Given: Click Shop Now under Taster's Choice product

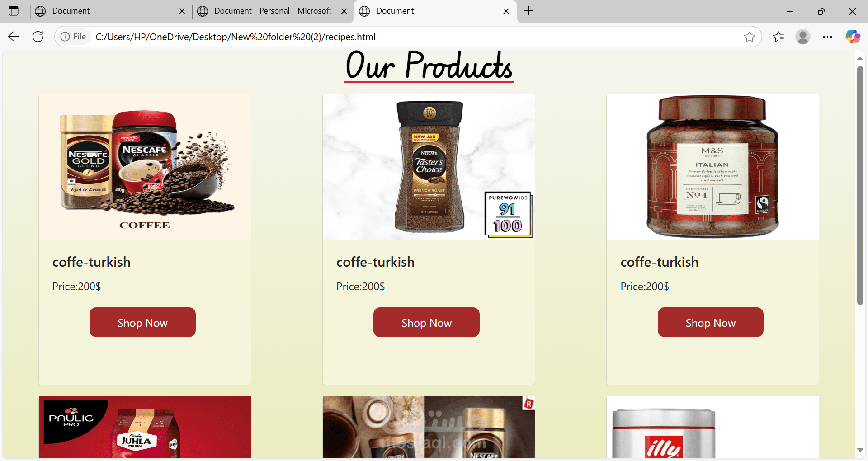Looking at the screenshot, I should (x=426, y=322).
